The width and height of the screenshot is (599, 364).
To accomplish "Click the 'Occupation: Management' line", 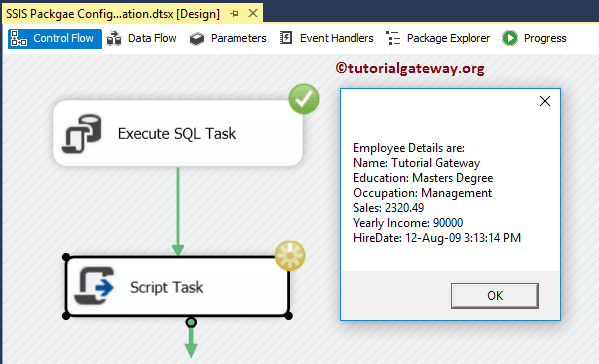I will coord(423,193).
